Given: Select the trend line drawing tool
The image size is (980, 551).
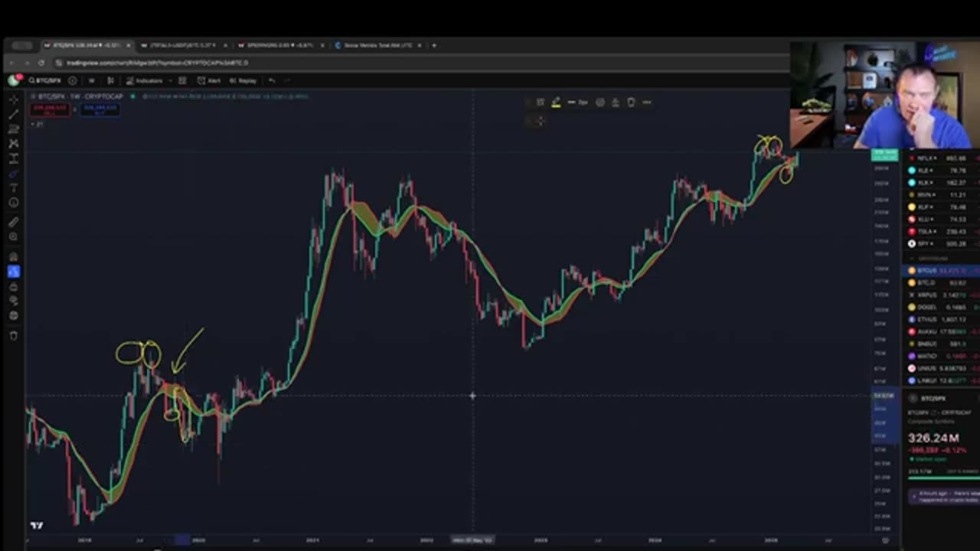Looking at the screenshot, I should [x=14, y=114].
